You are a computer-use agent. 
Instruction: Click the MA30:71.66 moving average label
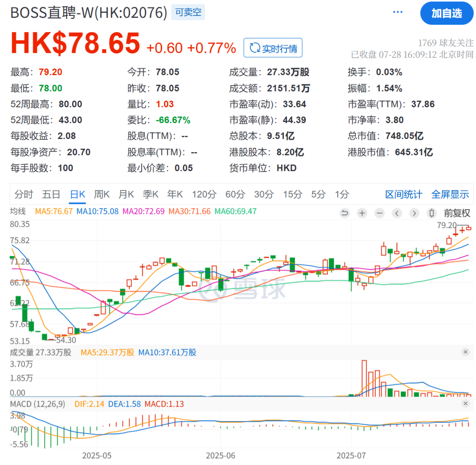click(x=190, y=211)
